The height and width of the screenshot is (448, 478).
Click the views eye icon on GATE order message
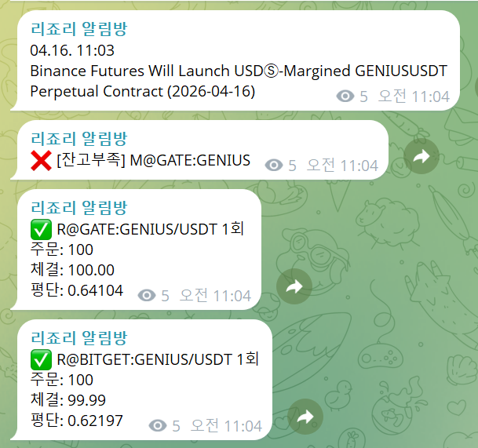[x=147, y=296]
